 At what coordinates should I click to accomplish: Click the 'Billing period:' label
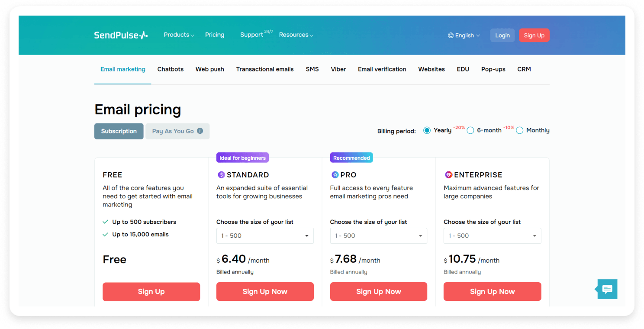[396, 131]
